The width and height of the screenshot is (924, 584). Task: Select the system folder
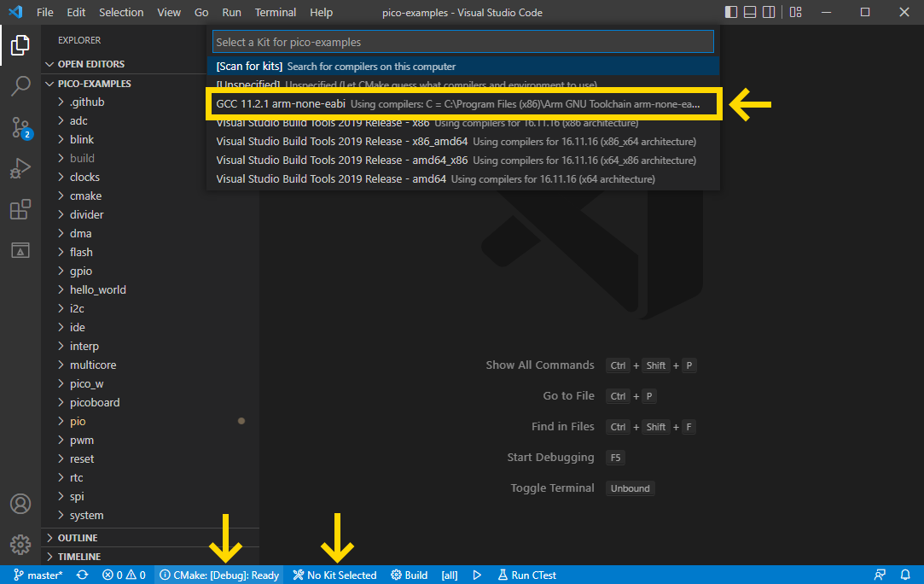(87, 516)
